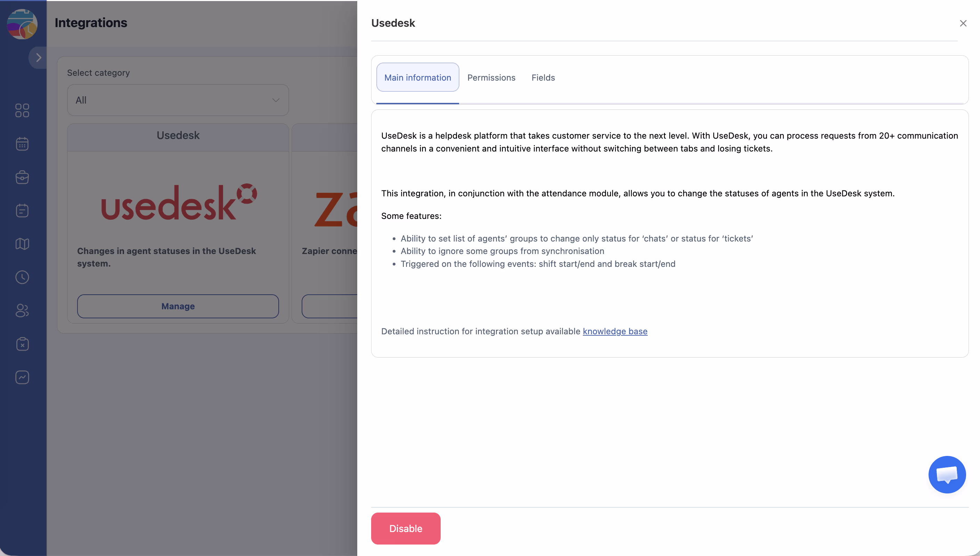Viewport: 980px width, 556px height.
Task: Click the clock icon in sidebar
Action: (22, 277)
